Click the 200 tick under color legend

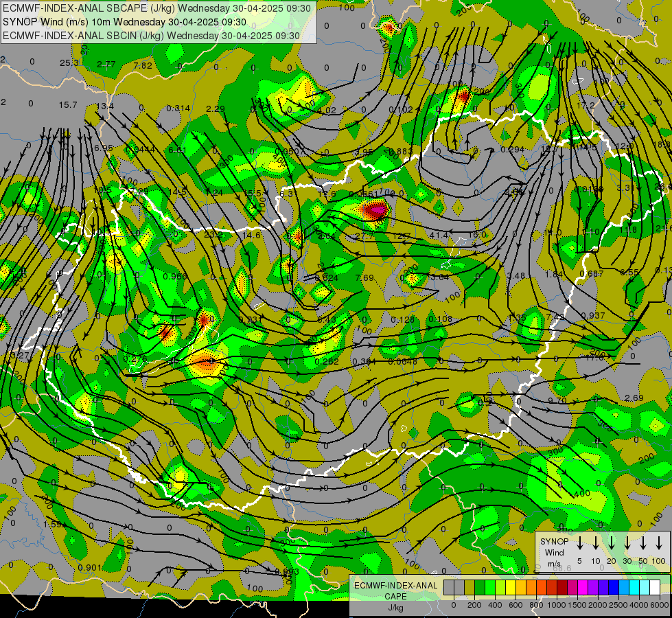(474, 605)
